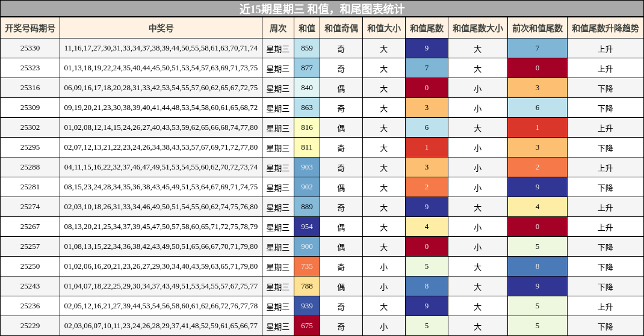Click 和值尾数 cell 9 in row 25330
644x336 pixels.
(426, 48)
